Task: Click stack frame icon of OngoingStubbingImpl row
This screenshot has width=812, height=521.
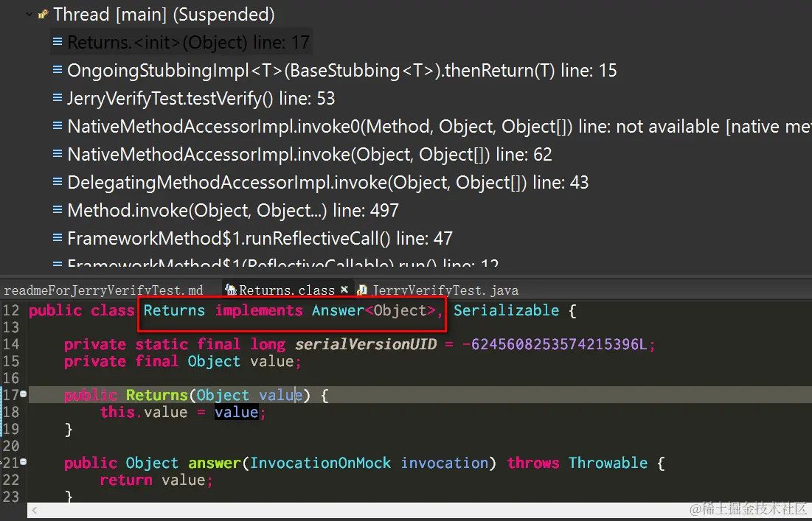Action: coord(58,69)
